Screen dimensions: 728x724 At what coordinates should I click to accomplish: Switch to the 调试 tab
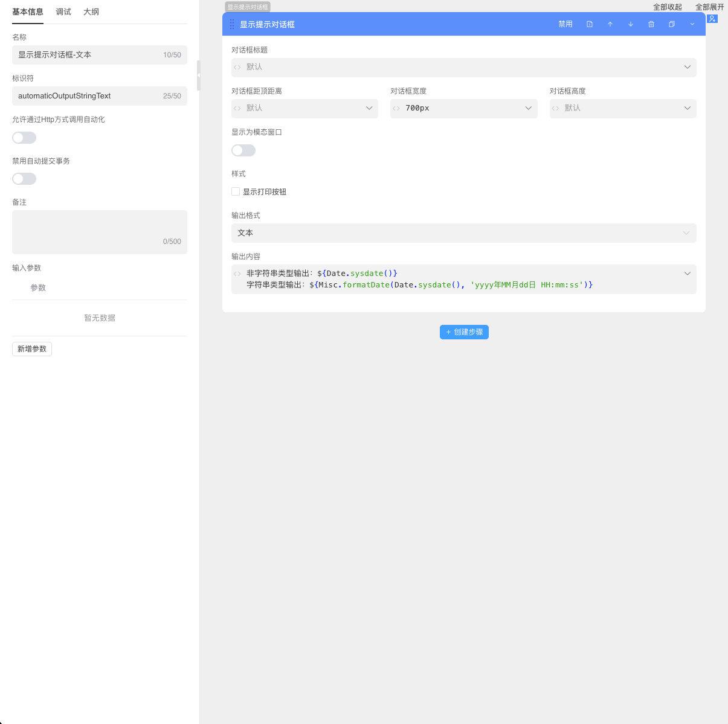(x=63, y=12)
